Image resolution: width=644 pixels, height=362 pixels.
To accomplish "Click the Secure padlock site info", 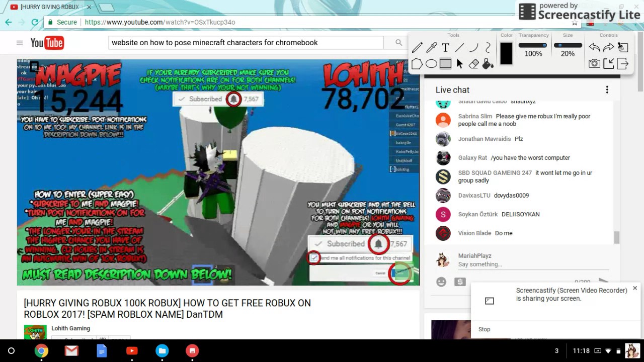I will coord(63,22).
